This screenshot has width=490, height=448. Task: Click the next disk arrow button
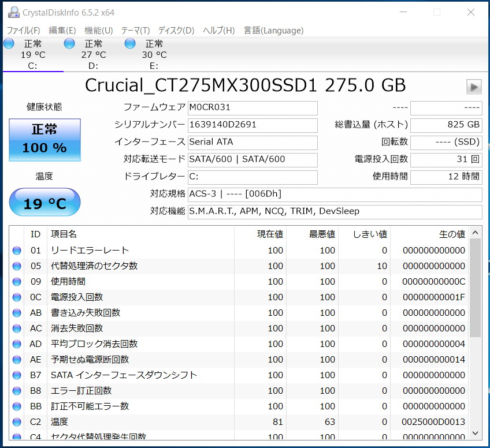474,87
